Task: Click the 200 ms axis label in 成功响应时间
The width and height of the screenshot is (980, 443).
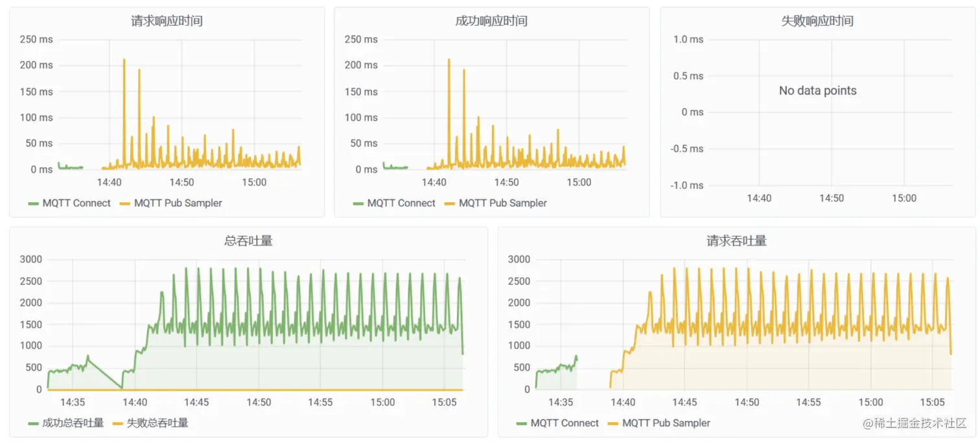Action: point(361,65)
